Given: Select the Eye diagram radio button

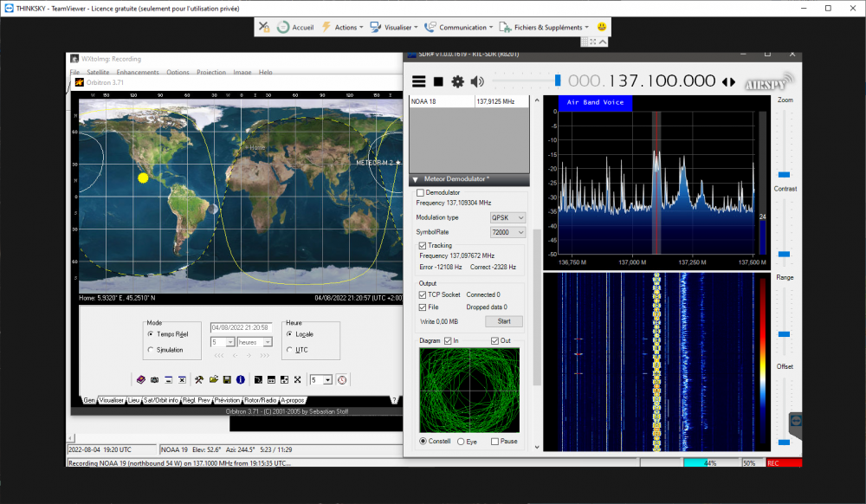Looking at the screenshot, I should tap(461, 442).
